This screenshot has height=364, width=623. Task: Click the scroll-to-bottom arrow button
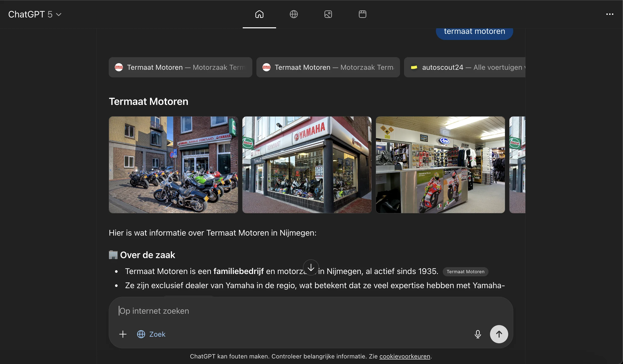click(x=311, y=267)
